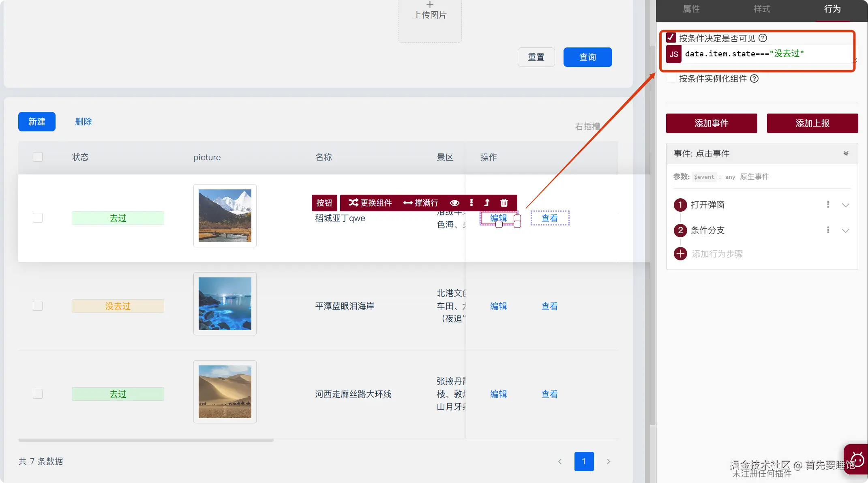Image resolution: width=868 pixels, height=483 pixels.
Task: Switch to the 属性 tab
Action: 691,9
